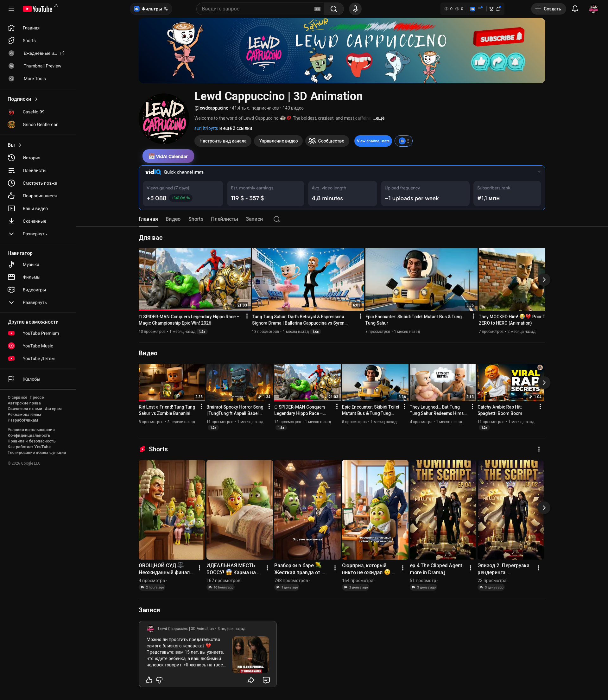The width and height of the screenshot is (608, 700).
Task: Like the community post with thumbs up
Action: (149, 680)
